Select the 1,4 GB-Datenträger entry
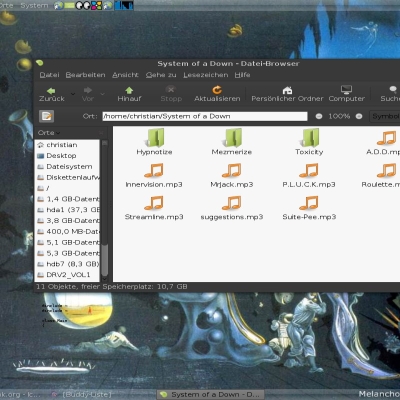400x400 pixels. [67, 199]
